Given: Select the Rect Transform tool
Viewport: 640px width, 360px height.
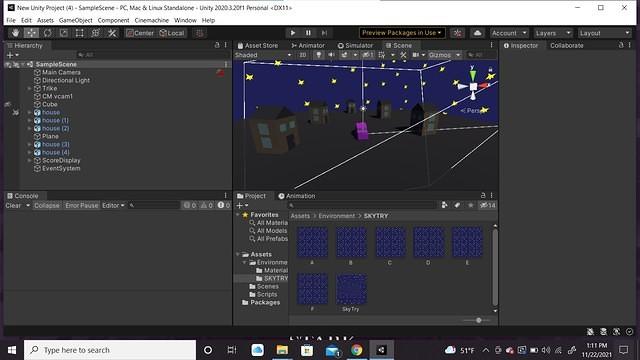Looking at the screenshot, I should (x=80, y=33).
